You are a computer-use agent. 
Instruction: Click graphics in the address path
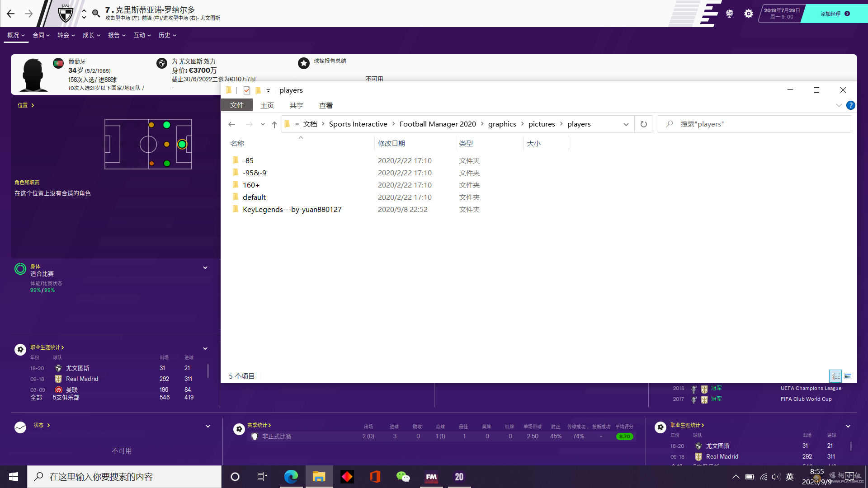(x=502, y=124)
